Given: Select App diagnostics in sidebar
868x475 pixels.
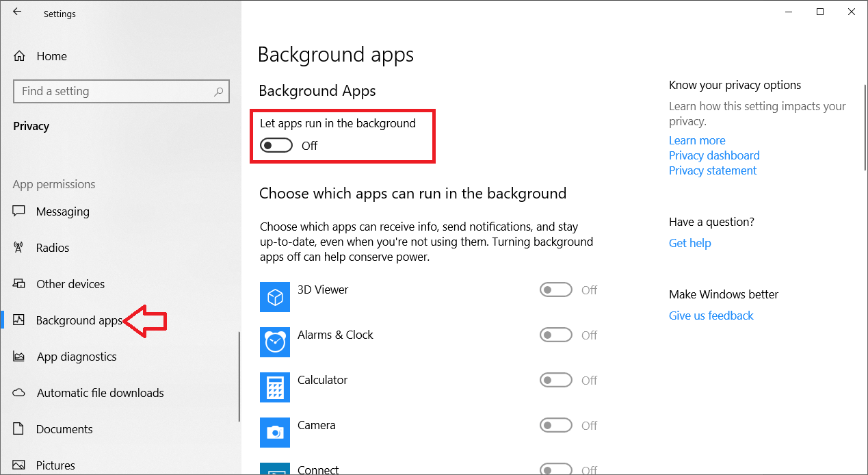Looking at the screenshot, I should tap(76, 357).
